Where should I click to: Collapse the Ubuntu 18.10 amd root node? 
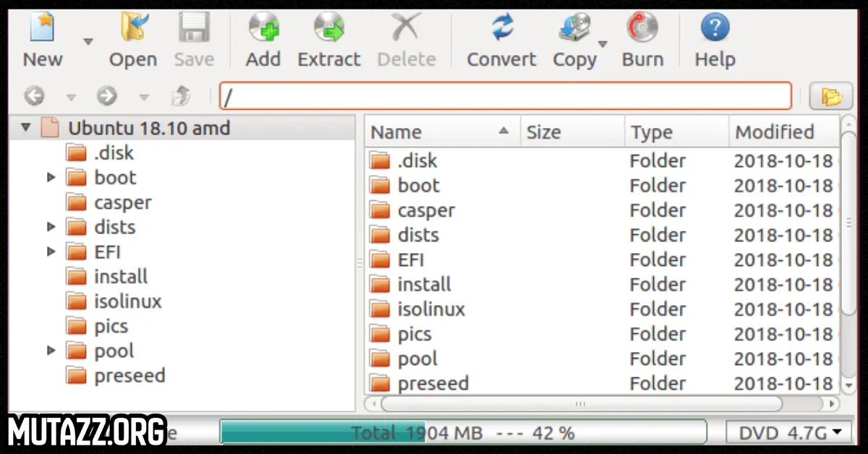point(27,129)
